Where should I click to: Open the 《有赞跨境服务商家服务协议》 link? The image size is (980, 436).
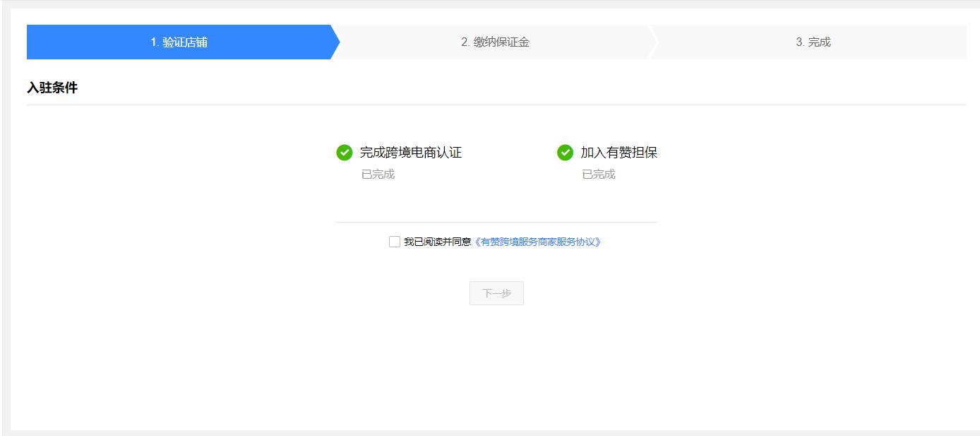pos(537,242)
